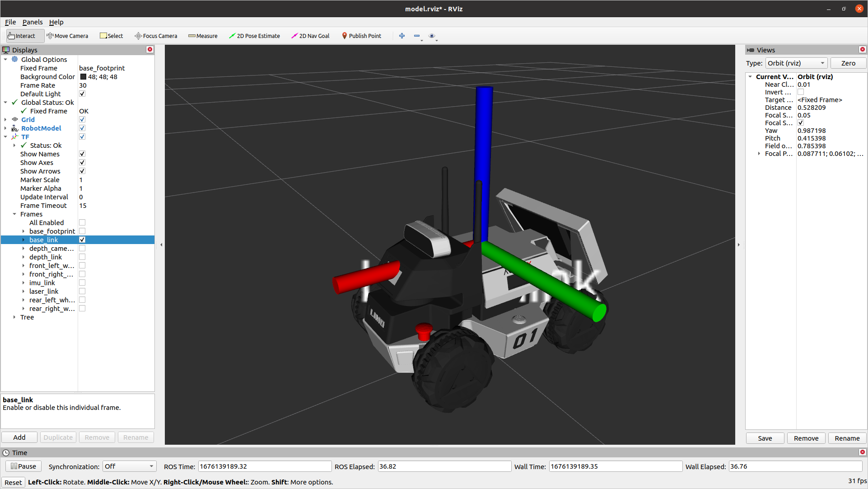Open the Help menu
Image resolution: width=868 pixels, height=489 pixels.
tap(56, 22)
